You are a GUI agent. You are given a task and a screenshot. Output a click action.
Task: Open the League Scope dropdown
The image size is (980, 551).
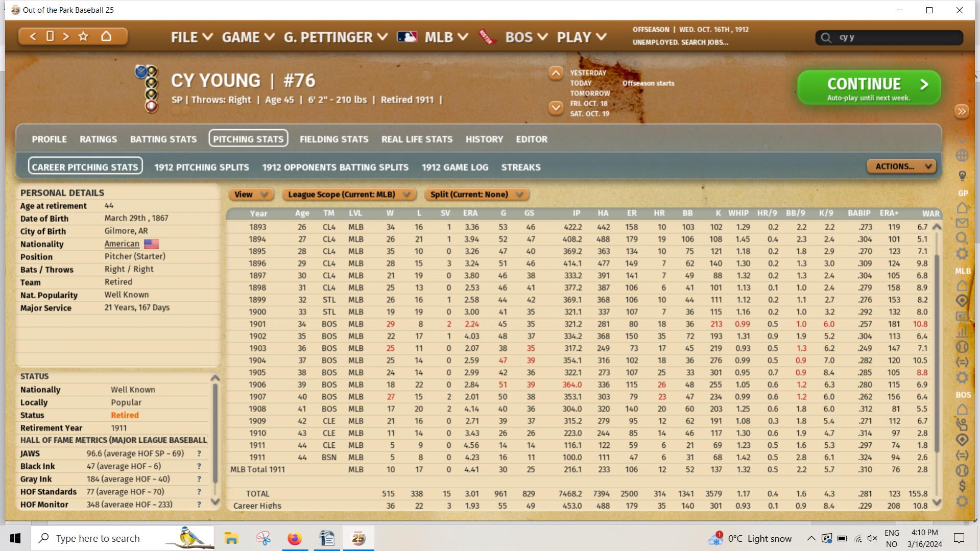[x=349, y=195]
